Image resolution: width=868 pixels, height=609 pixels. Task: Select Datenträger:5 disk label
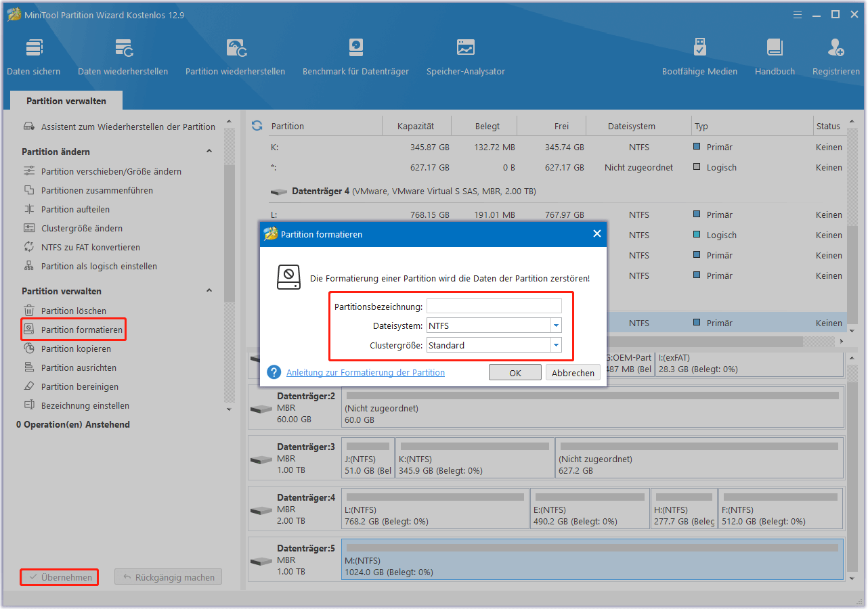pyautogui.click(x=306, y=548)
